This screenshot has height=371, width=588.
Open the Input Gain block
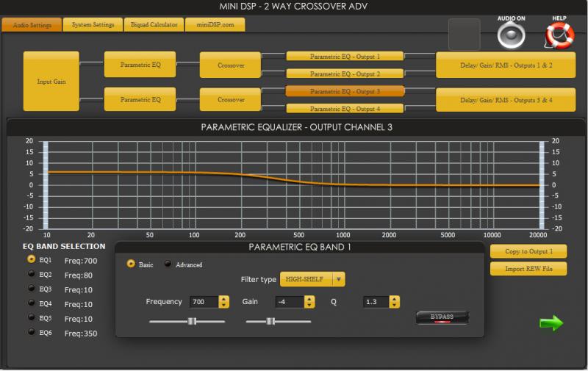pyautogui.click(x=51, y=82)
